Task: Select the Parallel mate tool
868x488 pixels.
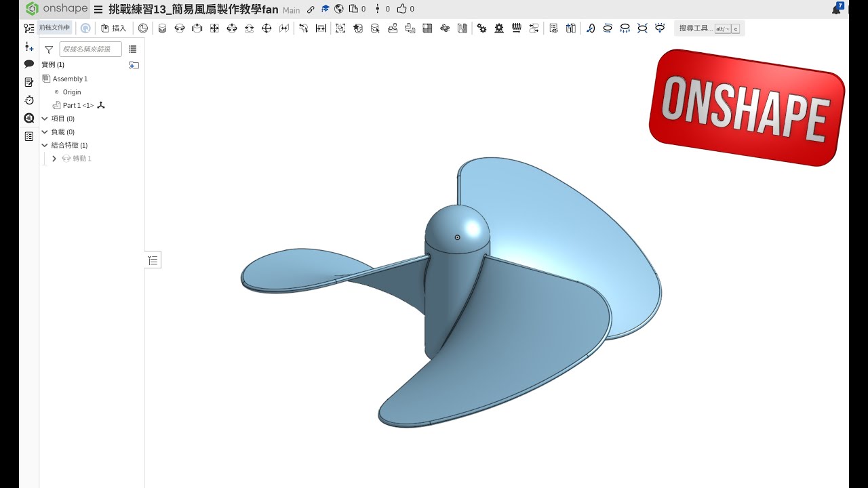Action: (x=284, y=28)
